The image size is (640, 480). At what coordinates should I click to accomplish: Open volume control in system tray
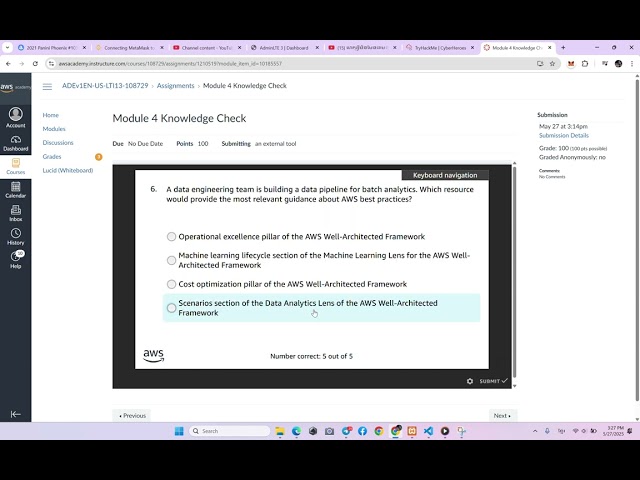coord(584,431)
